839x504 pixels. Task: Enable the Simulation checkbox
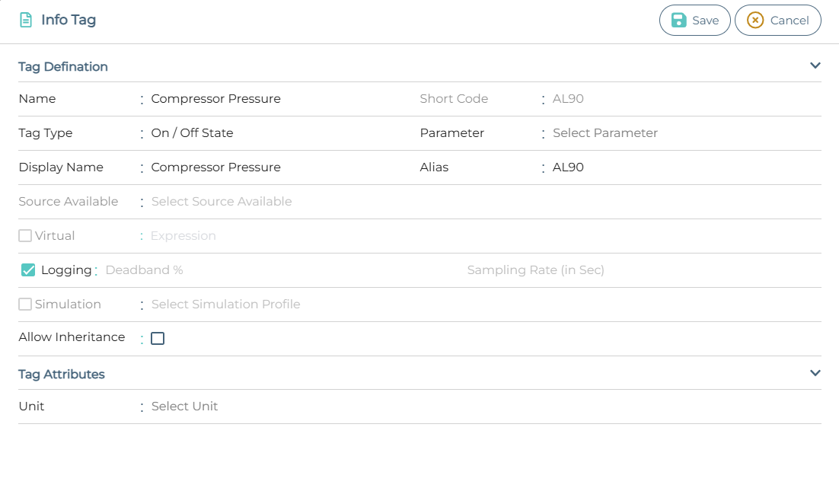(25, 305)
